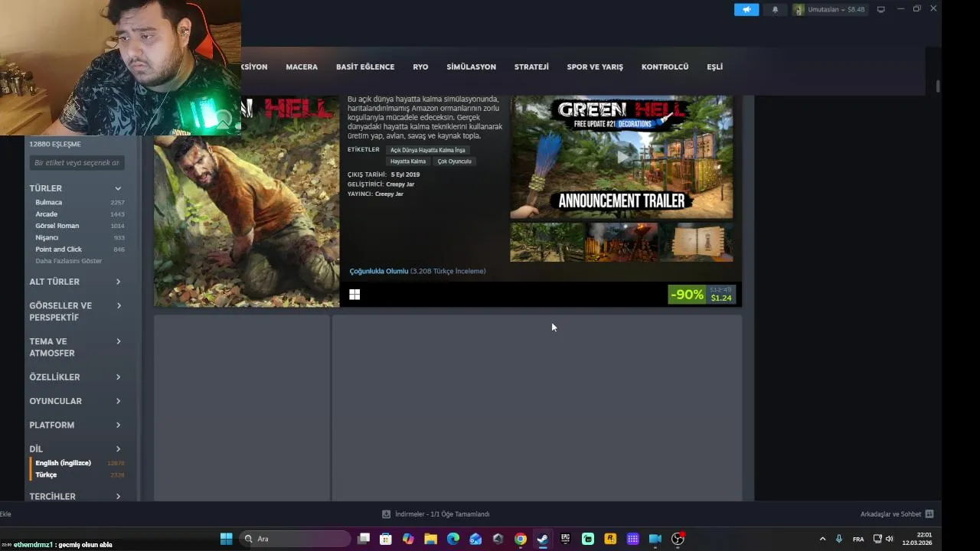Screen dimensions: 980x551
Task: Open Epic Games Launcher from the taskbar
Action: tap(565, 539)
